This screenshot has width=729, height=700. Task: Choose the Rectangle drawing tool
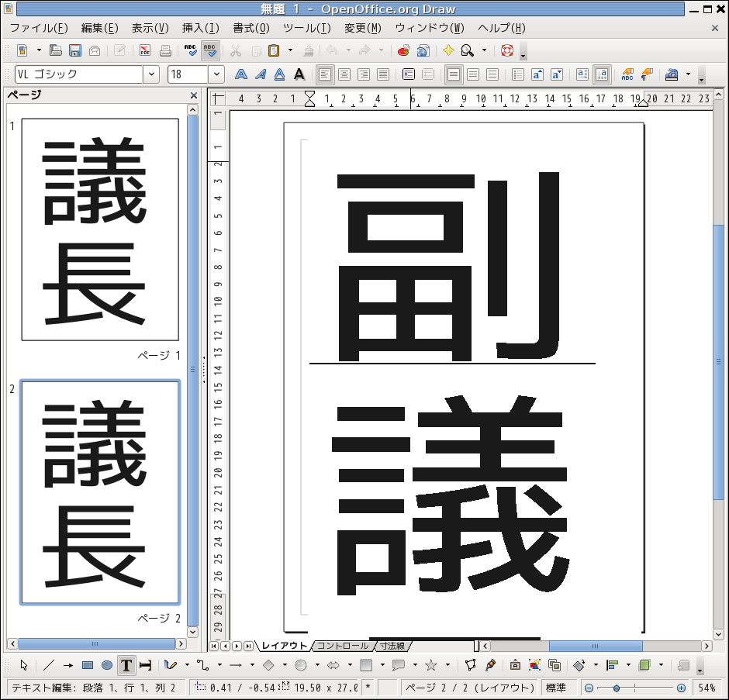pos(88,665)
